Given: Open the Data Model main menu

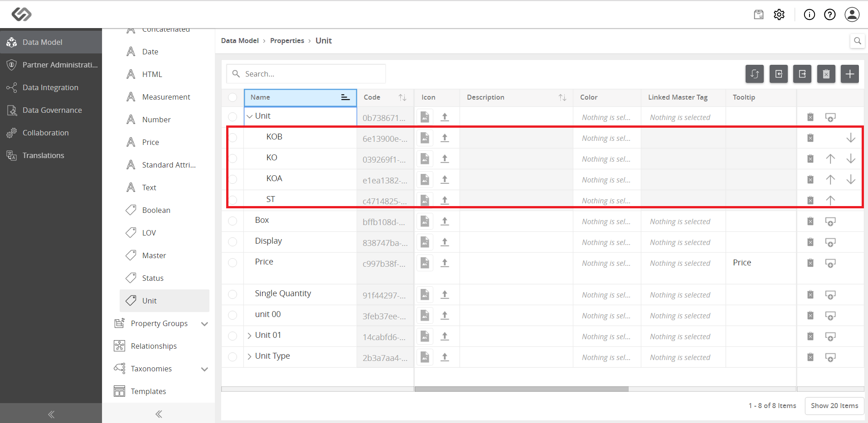Looking at the screenshot, I should pos(51,42).
